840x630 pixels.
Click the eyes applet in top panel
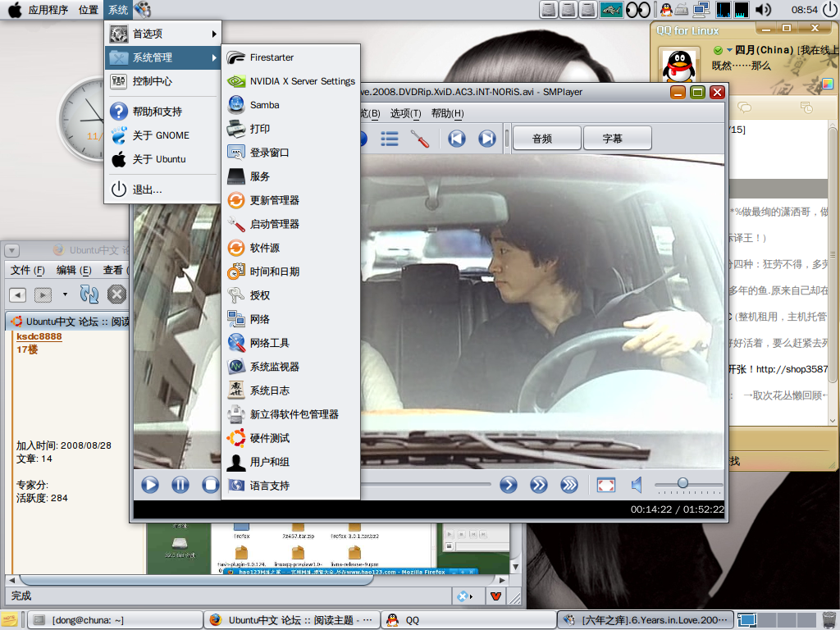point(638,10)
